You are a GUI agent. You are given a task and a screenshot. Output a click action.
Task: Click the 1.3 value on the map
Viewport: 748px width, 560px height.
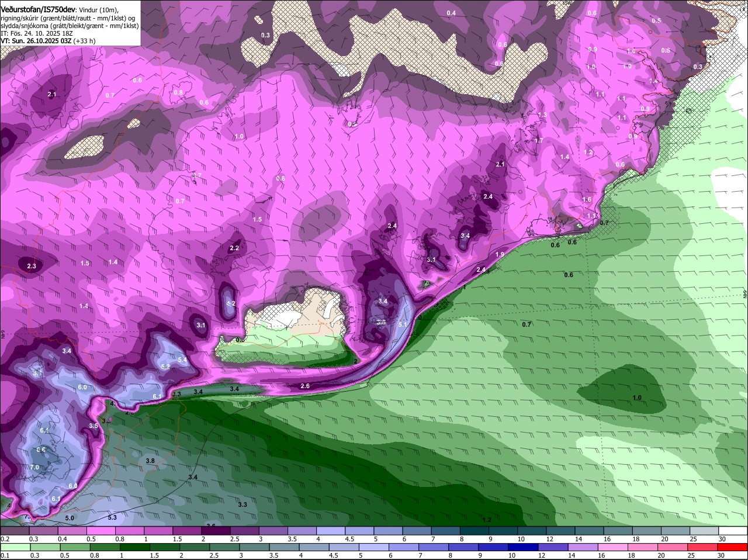(x=542, y=115)
